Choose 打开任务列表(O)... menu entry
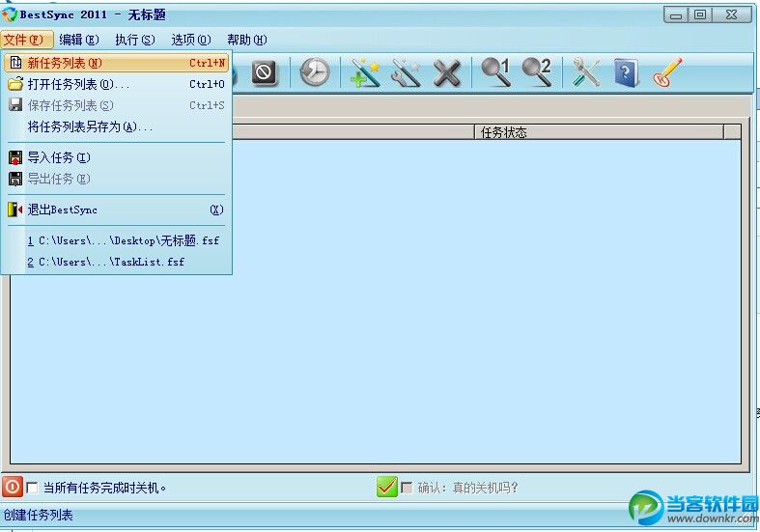 click(116, 84)
